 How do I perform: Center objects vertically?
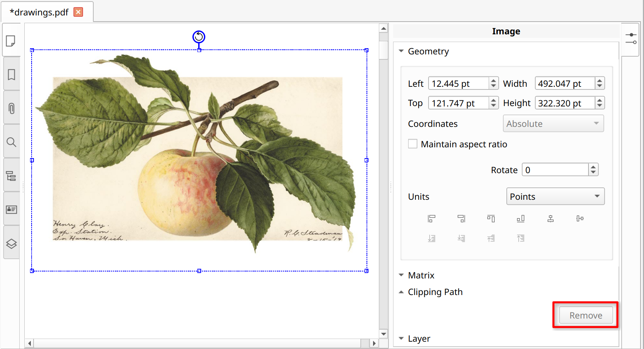coord(580,219)
